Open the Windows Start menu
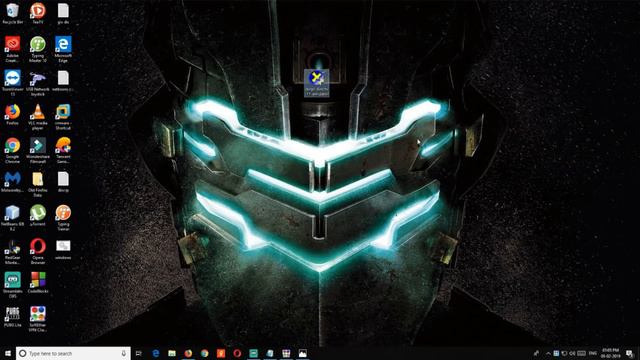The width and height of the screenshot is (640, 360). 7,353
